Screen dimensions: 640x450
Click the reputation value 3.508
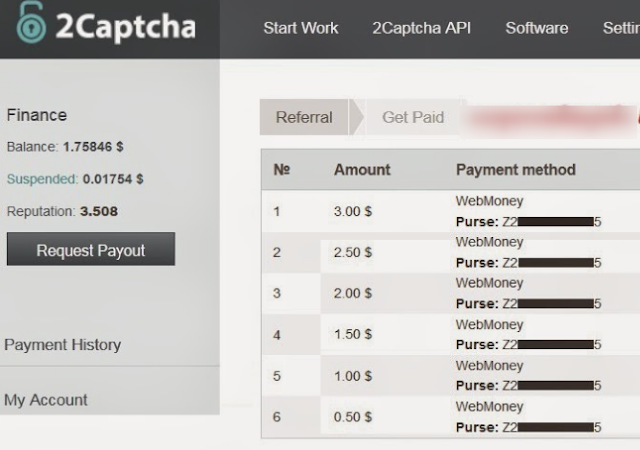[x=99, y=212]
